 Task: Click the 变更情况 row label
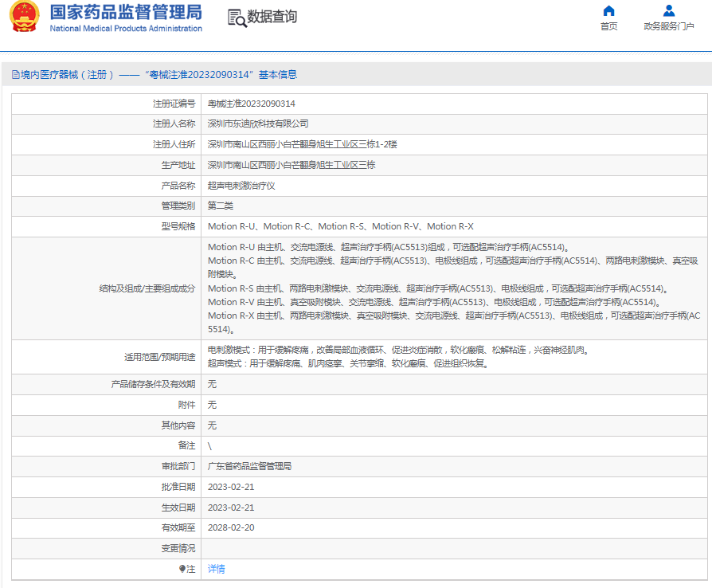pyautogui.click(x=178, y=548)
